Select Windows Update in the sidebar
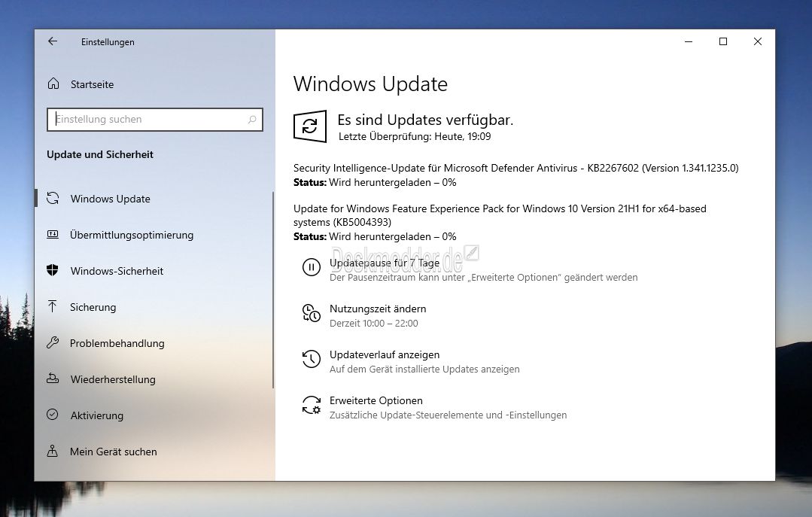 click(111, 199)
